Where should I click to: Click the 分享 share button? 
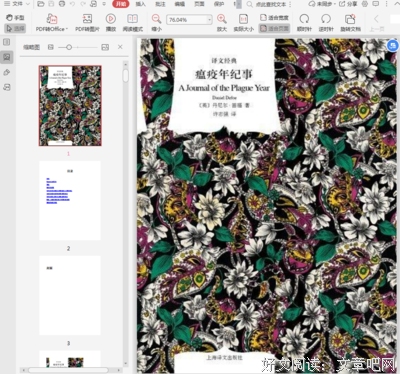pos(348,4)
